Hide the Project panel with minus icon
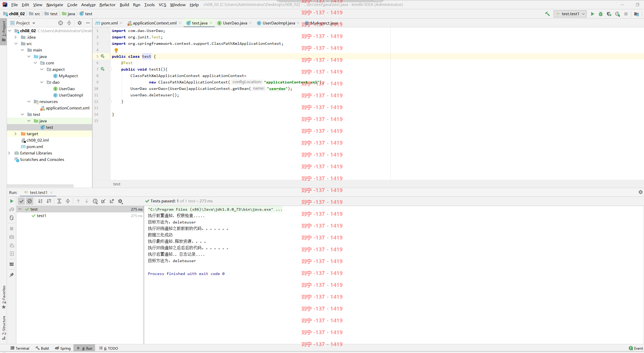This screenshot has width=644, height=353. tap(88, 23)
